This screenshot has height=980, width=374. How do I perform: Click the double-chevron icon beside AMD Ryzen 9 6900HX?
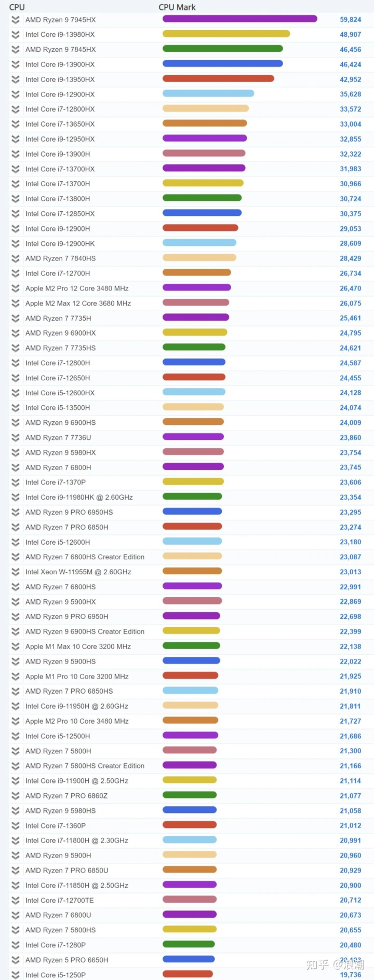coord(16,333)
